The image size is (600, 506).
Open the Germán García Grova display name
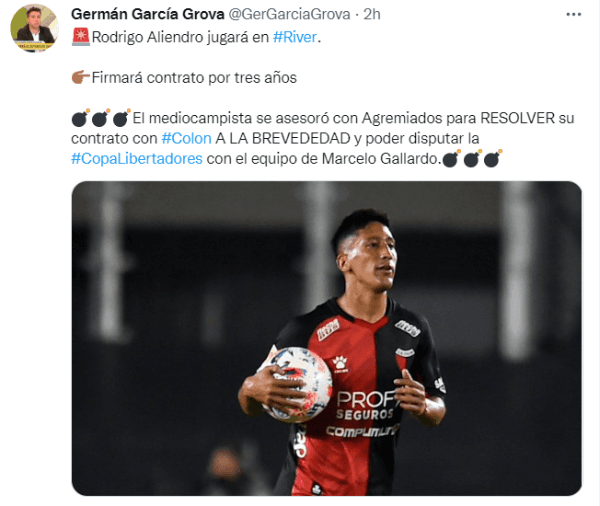pyautogui.click(x=148, y=14)
